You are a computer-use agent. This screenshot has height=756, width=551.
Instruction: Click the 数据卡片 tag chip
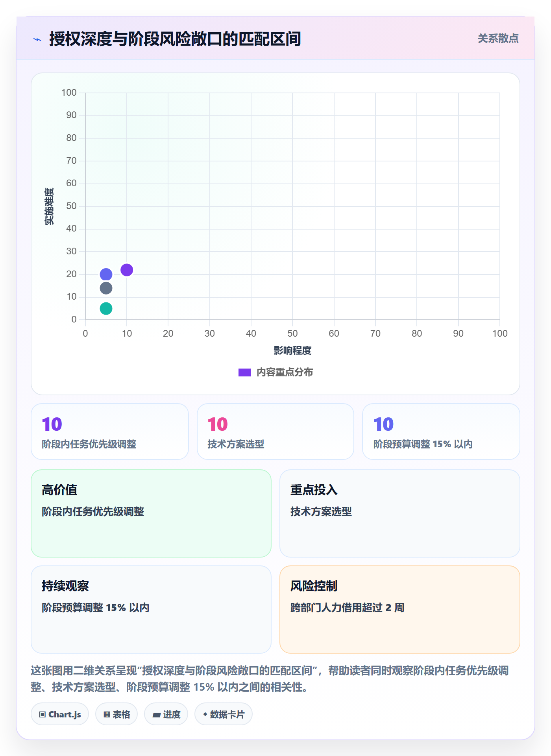pos(224,714)
